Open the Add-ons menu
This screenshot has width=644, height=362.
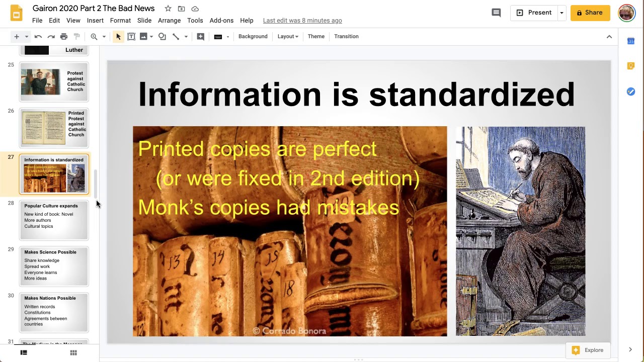coord(222,20)
